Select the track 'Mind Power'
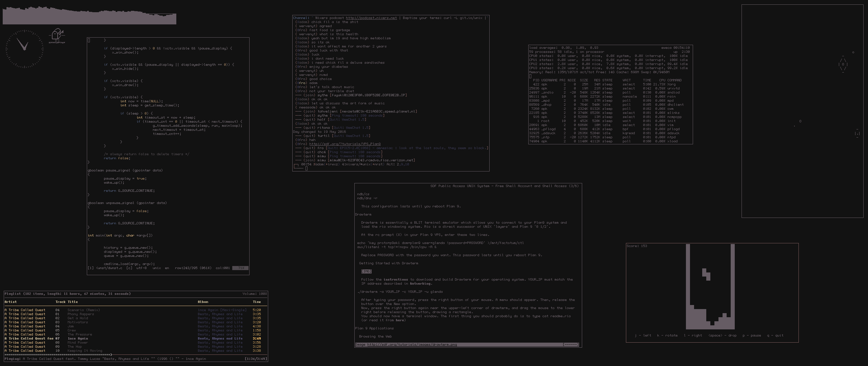868x366 pixels. (x=78, y=343)
